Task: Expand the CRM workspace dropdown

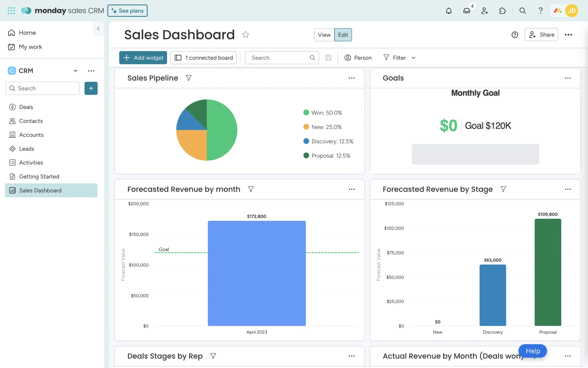Action: pyautogui.click(x=75, y=71)
